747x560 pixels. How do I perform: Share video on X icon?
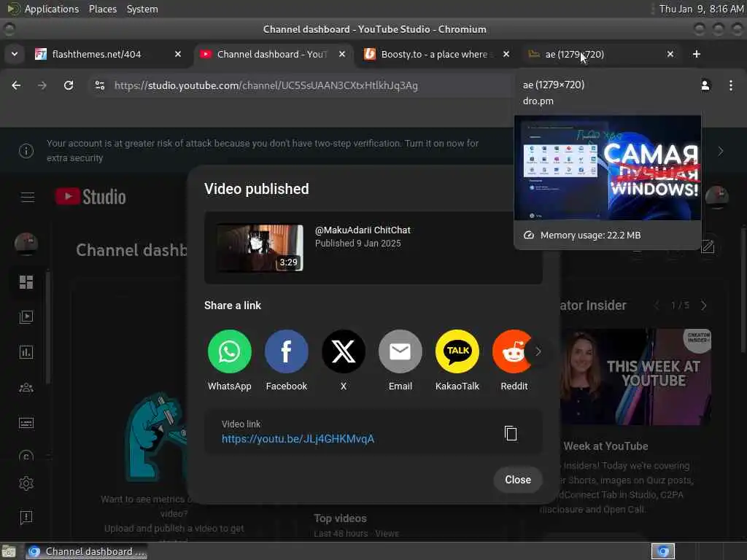coord(343,351)
